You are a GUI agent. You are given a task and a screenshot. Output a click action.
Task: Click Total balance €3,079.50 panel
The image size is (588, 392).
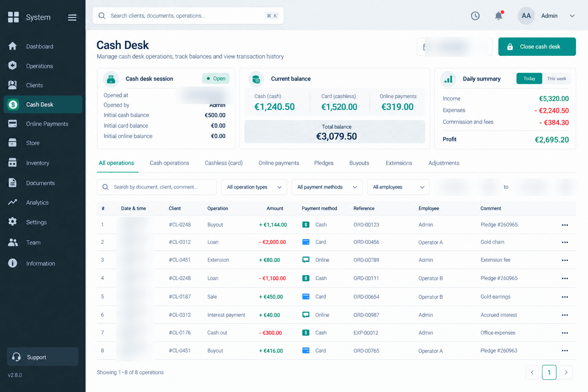(x=335, y=132)
